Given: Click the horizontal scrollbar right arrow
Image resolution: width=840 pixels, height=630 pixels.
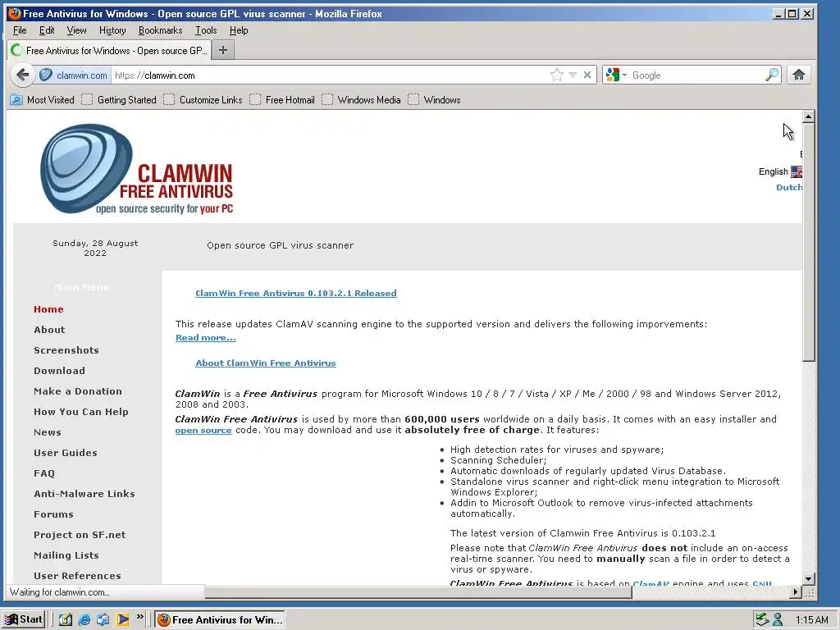Looking at the screenshot, I should pos(796,592).
